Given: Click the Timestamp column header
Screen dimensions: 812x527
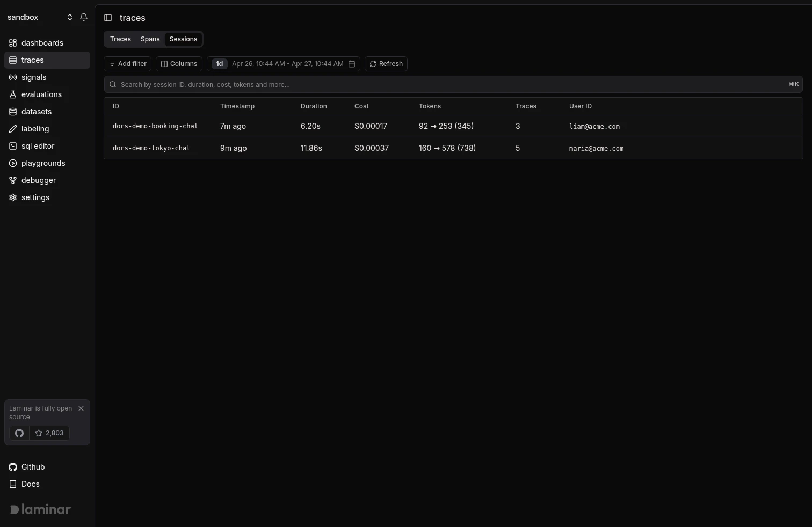Looking at the screenshot, I should tap(237, 106).
